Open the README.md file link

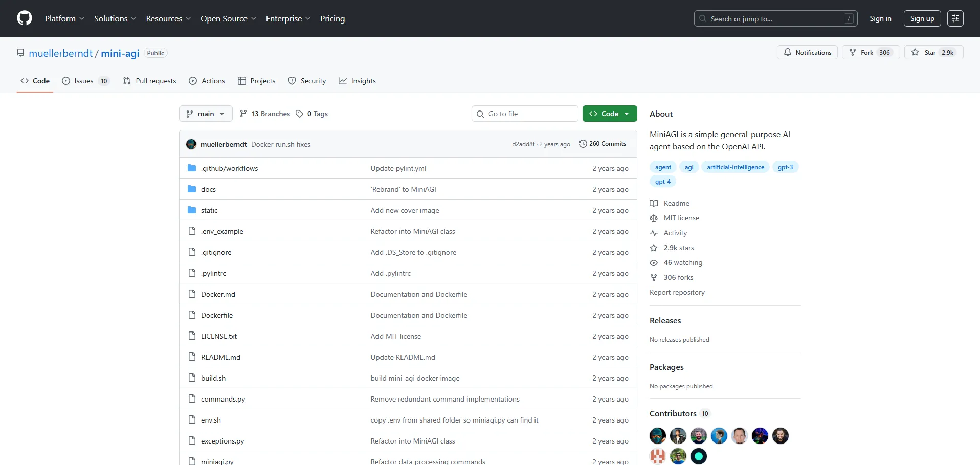coord(220,357)
